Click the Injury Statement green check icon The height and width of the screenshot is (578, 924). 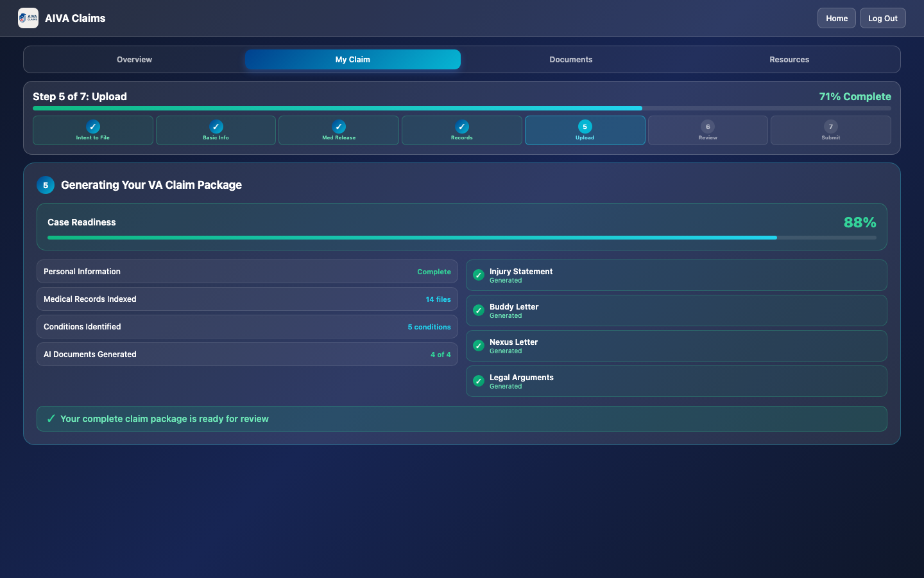pyautogui.click(x=479, y=275)
